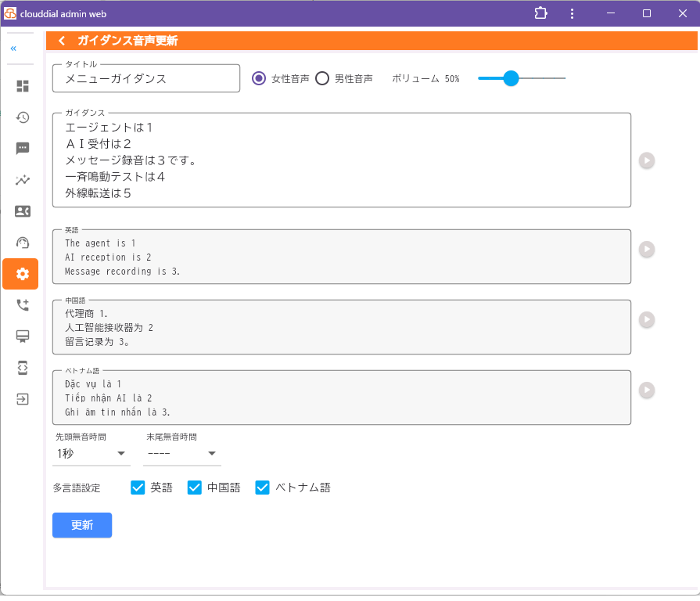
Task: Disable the ベトナム語 language checkbox
Action: (x=262, y=488)
